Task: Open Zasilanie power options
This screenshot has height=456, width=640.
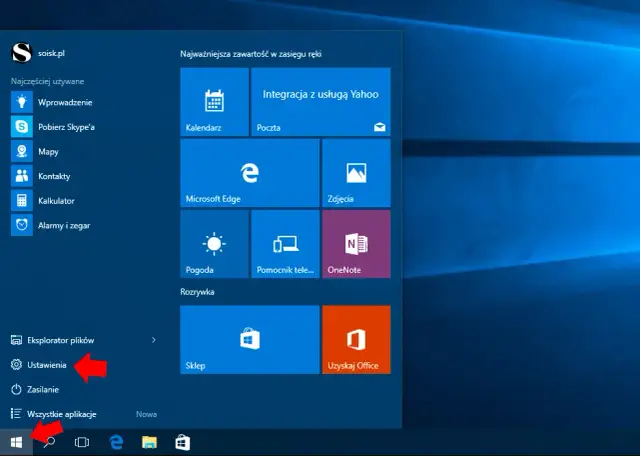Action: pos(35,389)
